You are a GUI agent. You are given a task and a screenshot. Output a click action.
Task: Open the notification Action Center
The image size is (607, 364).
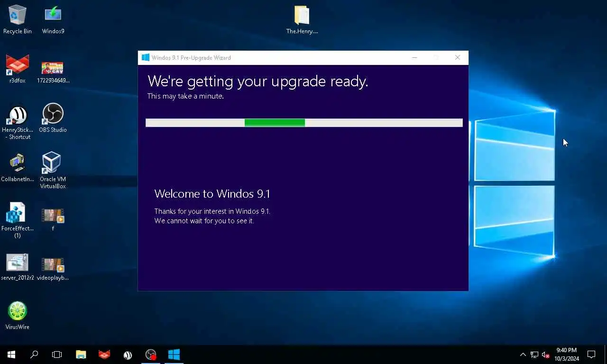pos(591,355)
